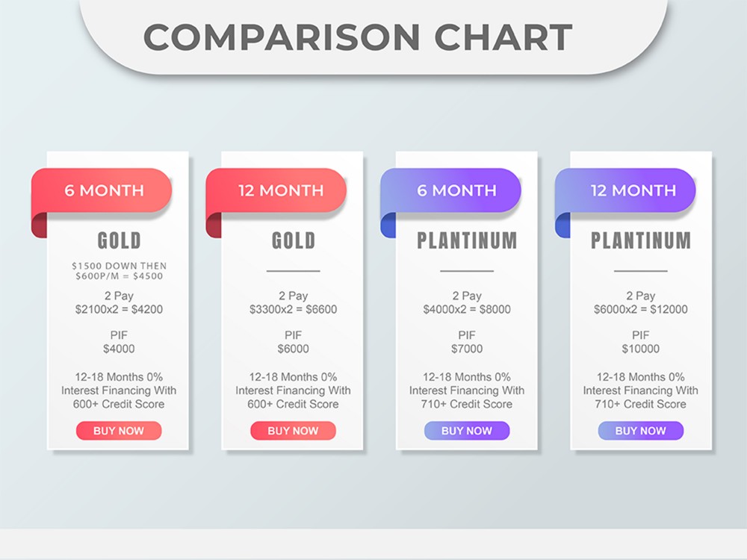The height and width of the screenshot is (560, 747).
Task: Click the GOLD title on 12 month card
Action: click(x=294, y=240)
